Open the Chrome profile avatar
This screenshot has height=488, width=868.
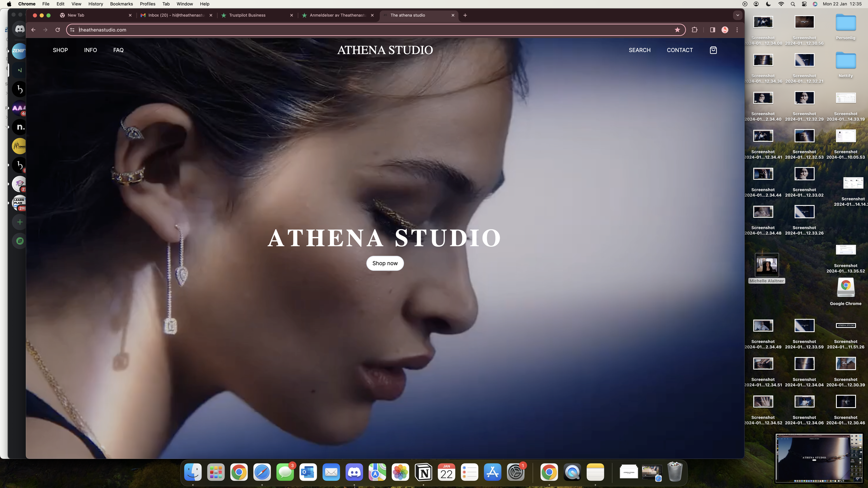[x=725, y=30]
